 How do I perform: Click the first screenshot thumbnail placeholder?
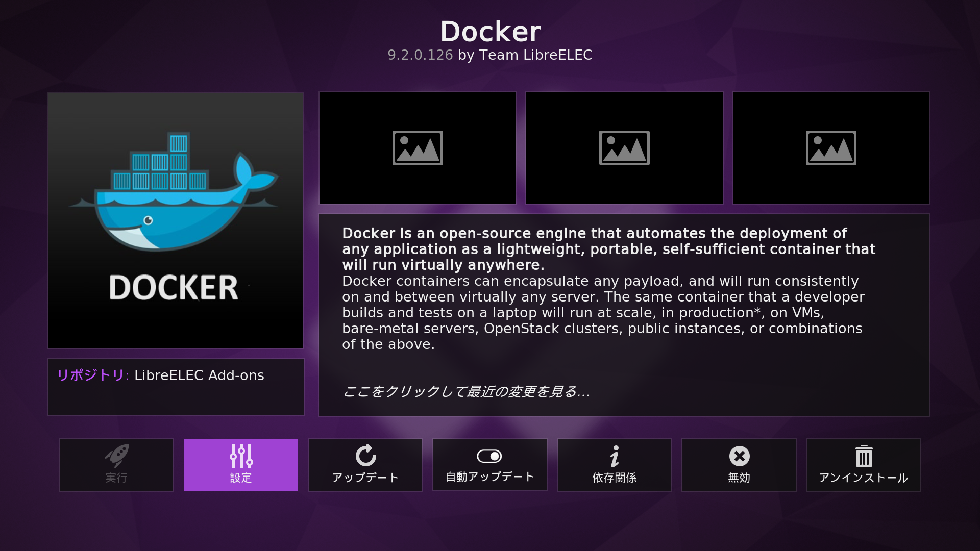coord(418,148)
